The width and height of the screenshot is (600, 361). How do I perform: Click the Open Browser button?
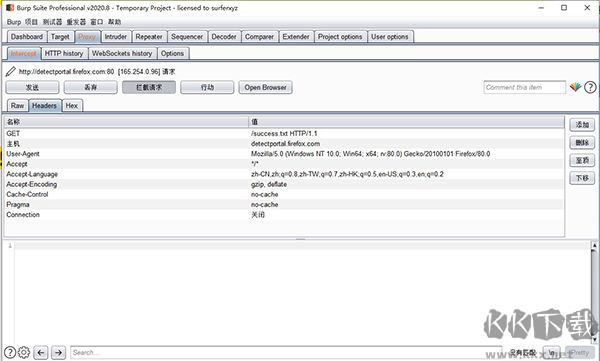(x=266, y=87)
